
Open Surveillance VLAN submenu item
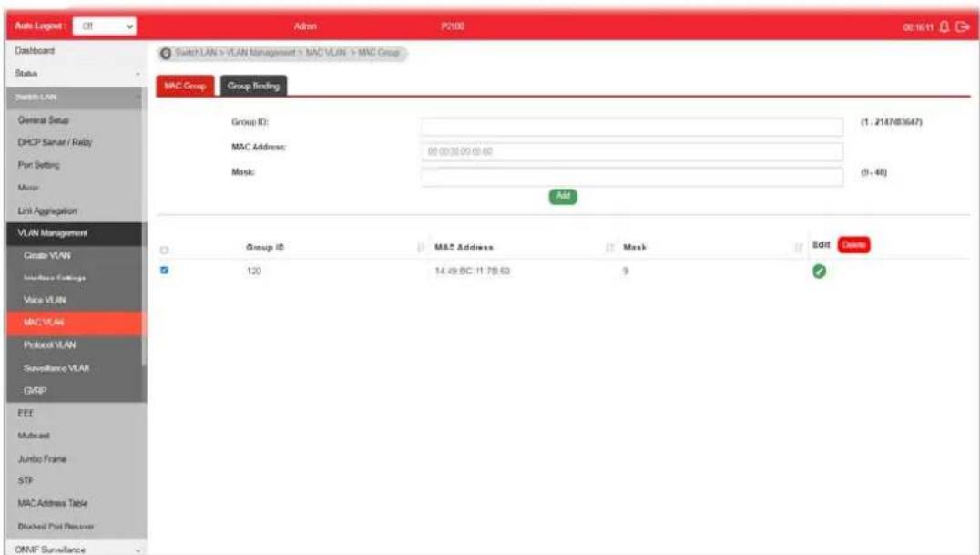coord(56,368)
